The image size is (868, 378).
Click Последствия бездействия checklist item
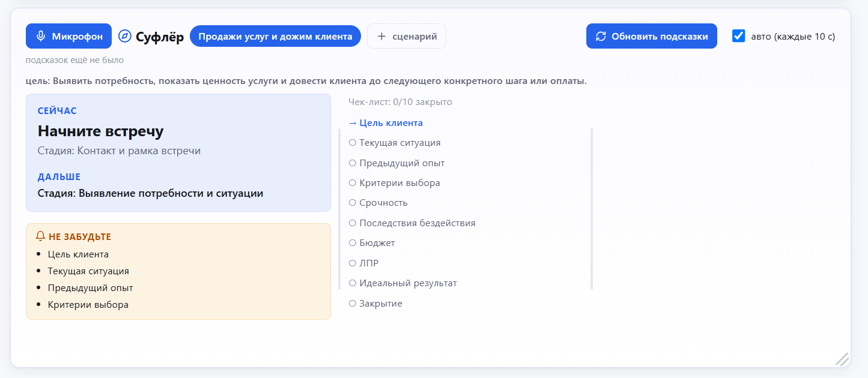(412, 223)
